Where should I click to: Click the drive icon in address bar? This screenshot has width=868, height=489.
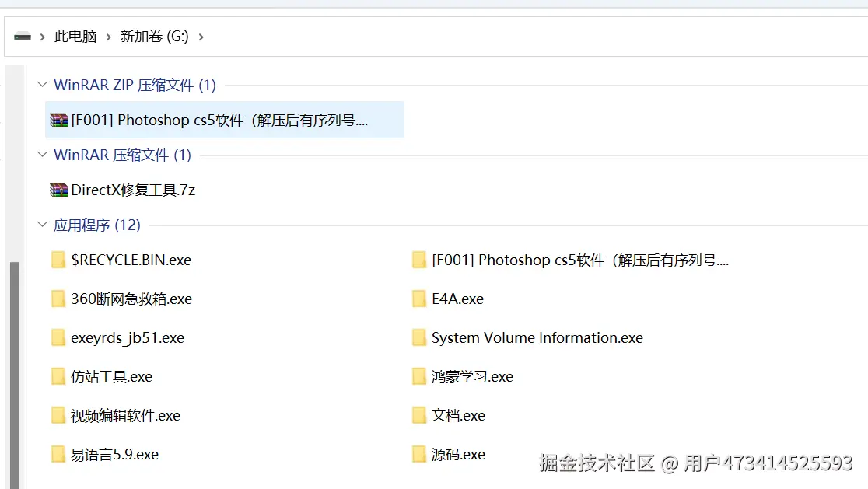pos(23,37)
